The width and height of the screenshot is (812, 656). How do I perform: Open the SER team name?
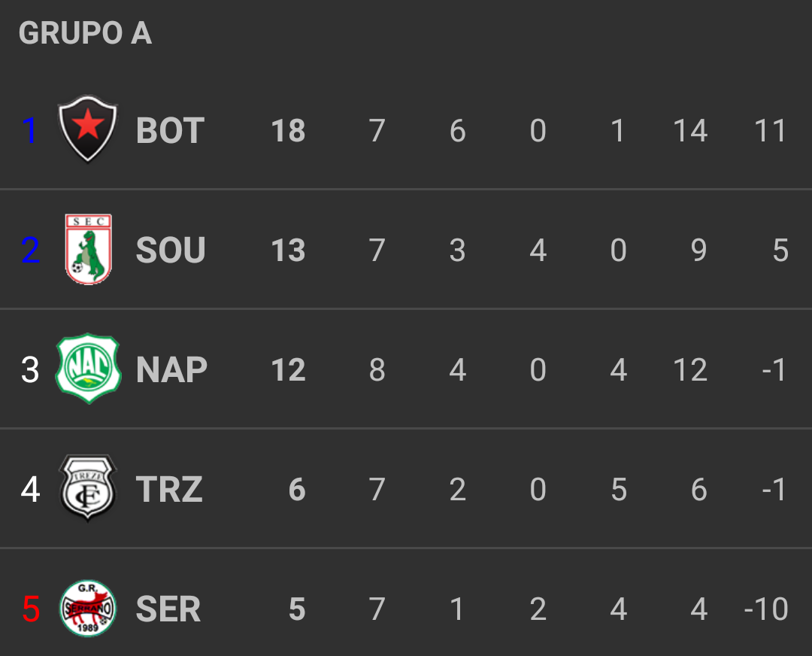coord(168,609)
